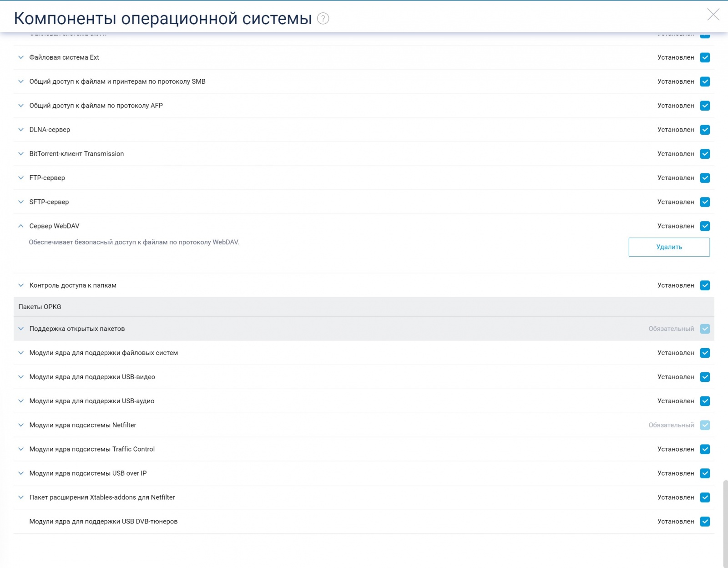Image resolution: width=728 pixels, height=568 pixels.
Task: Collapse the Сервер WebDAV row
Action: pyautogui.click(x=21, y=226)
